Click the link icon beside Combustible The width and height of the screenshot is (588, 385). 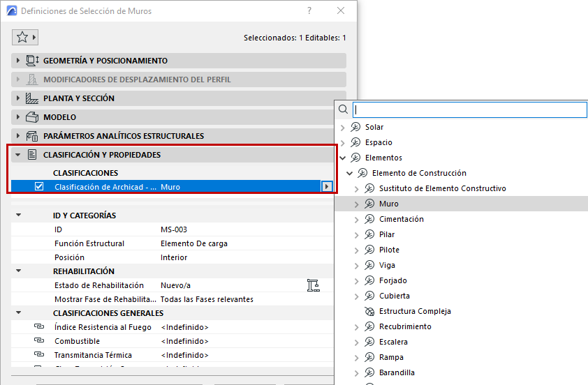tap(39, 340)
